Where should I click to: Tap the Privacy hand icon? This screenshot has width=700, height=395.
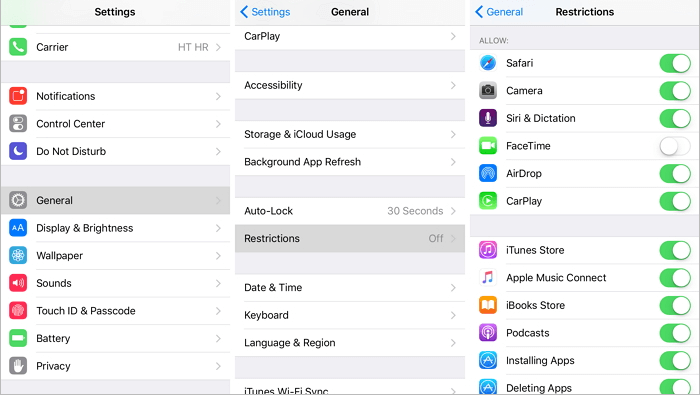pyautogui.click(x=18, y=366)
